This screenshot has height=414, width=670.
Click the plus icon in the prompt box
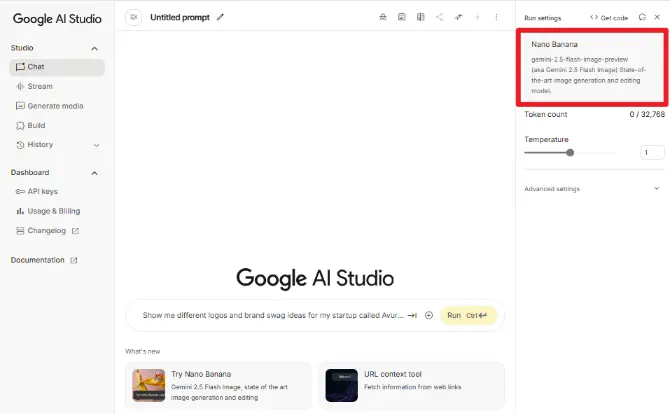429,315
